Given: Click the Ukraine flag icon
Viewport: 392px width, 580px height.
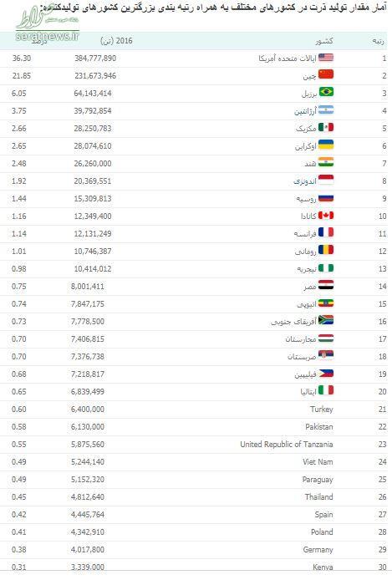Looking at the screenshot, I should pos(326,145).
